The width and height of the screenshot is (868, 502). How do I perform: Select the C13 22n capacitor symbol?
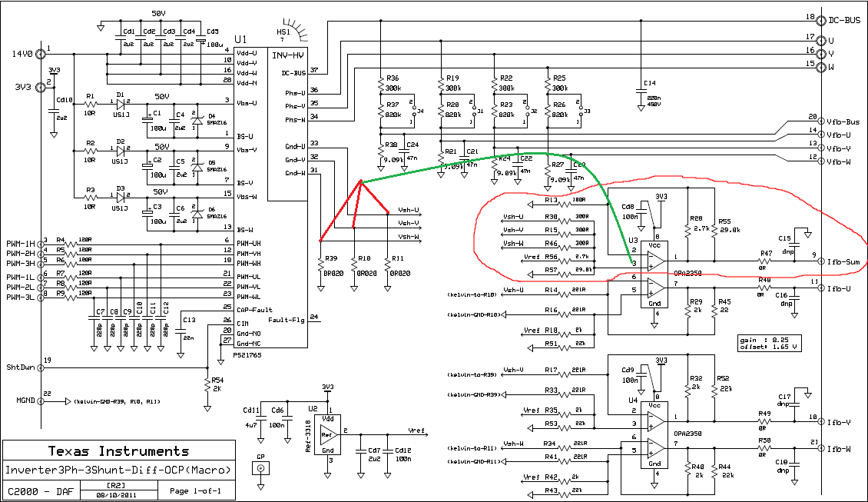181,331
